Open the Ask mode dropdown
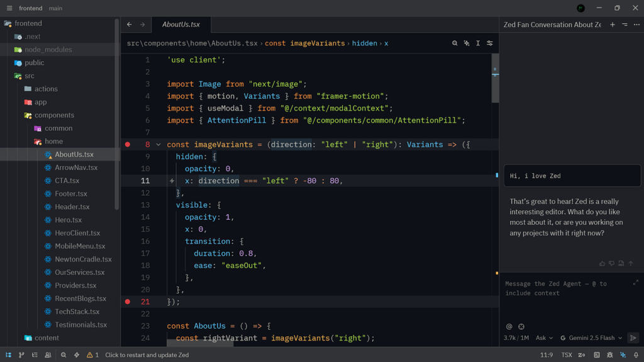Viewport: 644px width, 362px height. pos(544,338)
